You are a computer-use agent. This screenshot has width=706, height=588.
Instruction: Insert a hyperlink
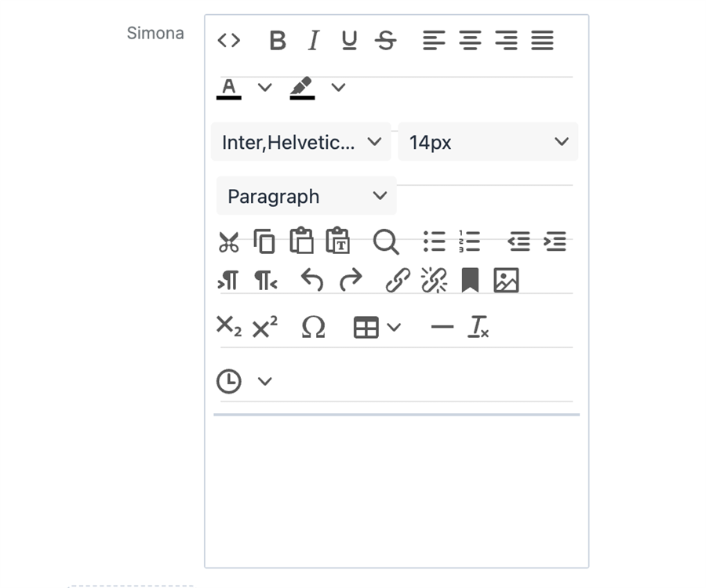click(x=398, y=281)
